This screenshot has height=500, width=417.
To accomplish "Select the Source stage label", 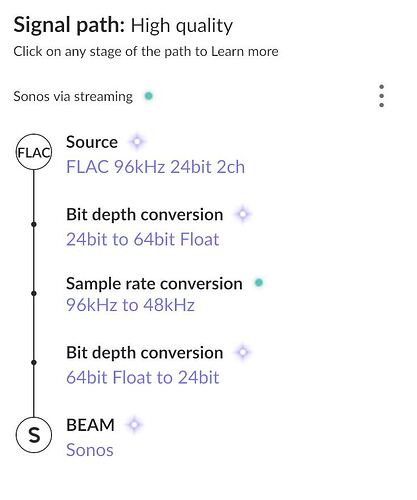I will pos(92,142).
